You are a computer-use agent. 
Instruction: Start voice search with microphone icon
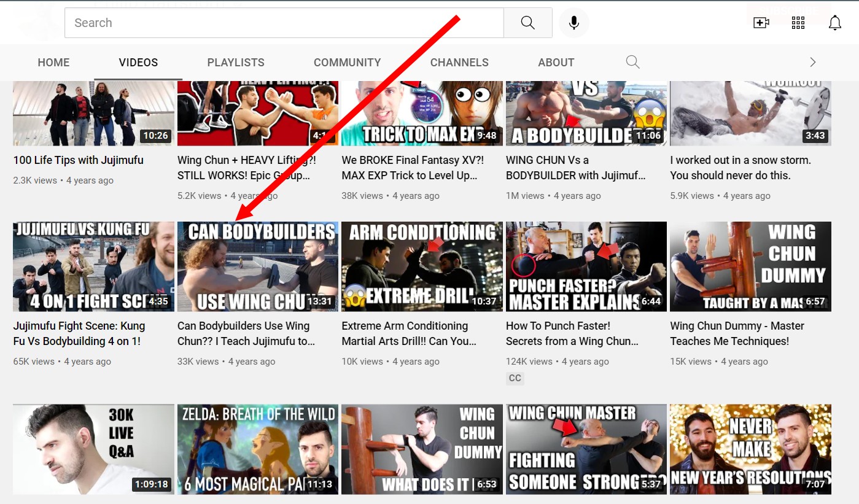tap(574, 23)
